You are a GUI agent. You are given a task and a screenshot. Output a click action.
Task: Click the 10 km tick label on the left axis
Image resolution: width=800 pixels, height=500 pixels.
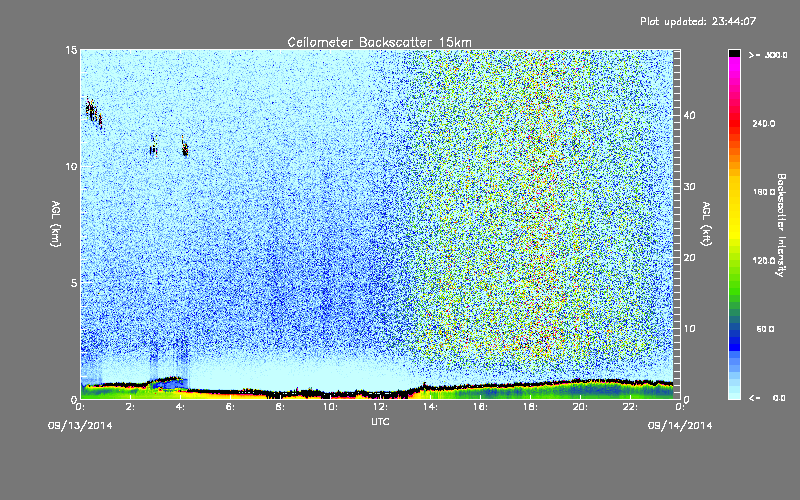tap(71, 167)
